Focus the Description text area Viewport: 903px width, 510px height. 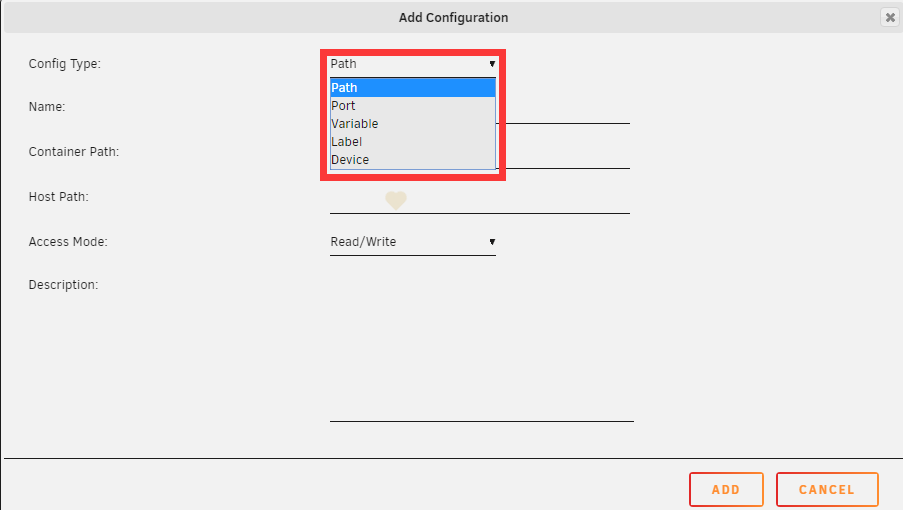[x=481, y=349]
